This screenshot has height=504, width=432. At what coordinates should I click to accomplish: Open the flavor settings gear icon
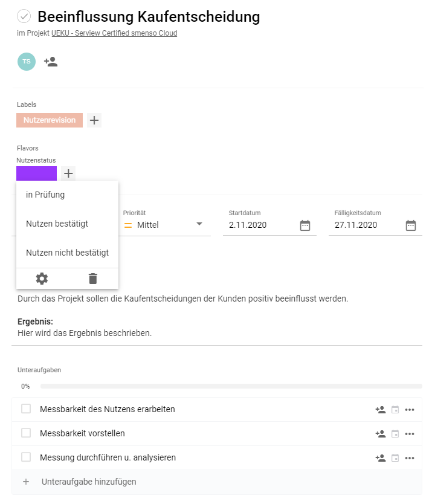(x=42, y=279)
